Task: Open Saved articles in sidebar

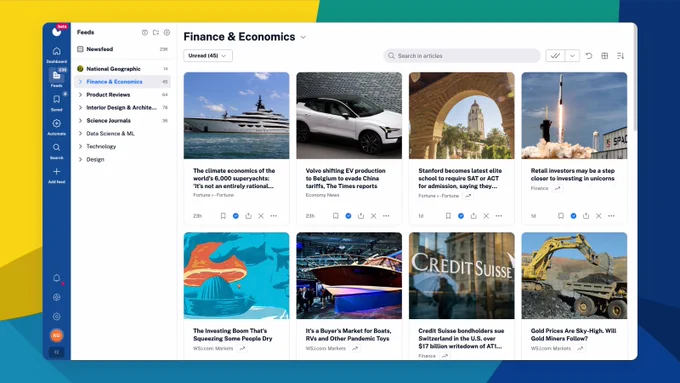Action: point(56,99)
